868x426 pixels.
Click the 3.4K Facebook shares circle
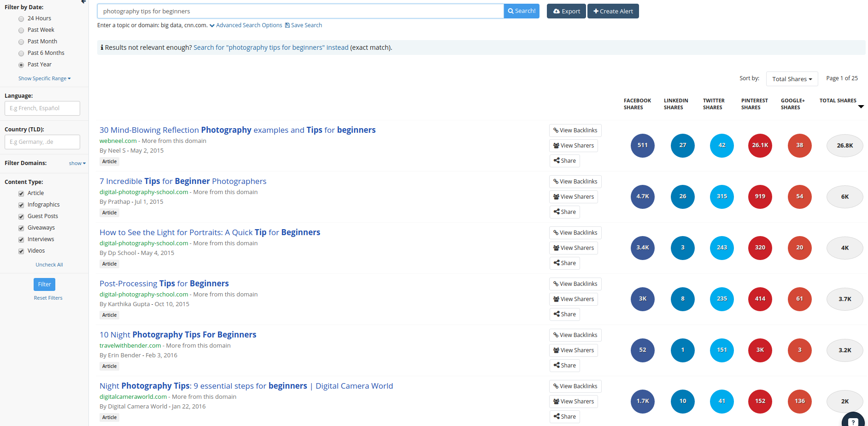pyautogui.click(x=642, y=248)
